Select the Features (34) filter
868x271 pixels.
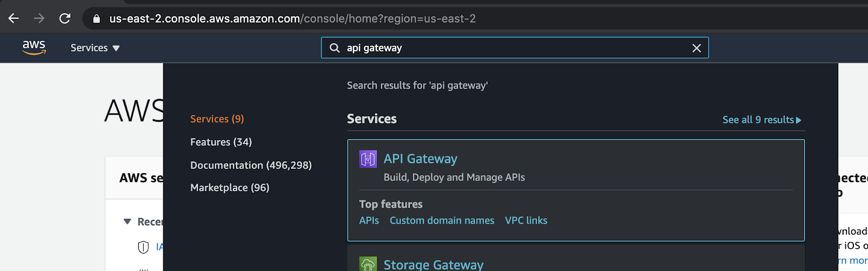pos(221,142)
